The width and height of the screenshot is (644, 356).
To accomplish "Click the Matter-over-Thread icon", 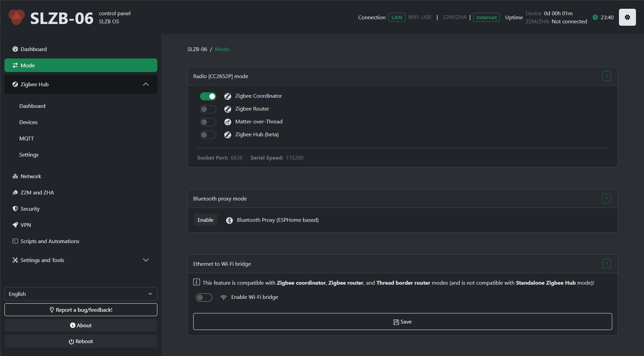I will click(228, 122).
